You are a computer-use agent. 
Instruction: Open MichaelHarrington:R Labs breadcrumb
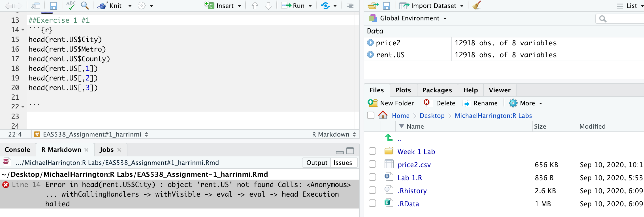pyautogui.click(x=493, y=116)
